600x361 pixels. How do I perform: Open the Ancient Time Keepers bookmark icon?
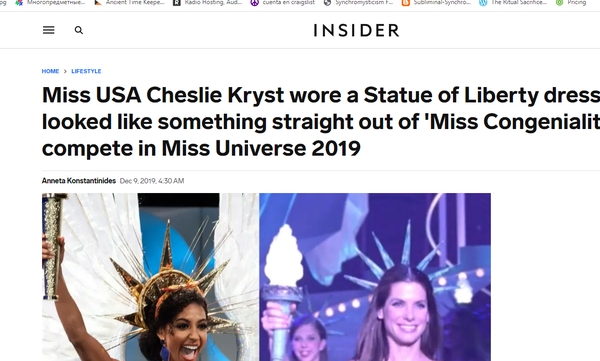click(98, 2)
